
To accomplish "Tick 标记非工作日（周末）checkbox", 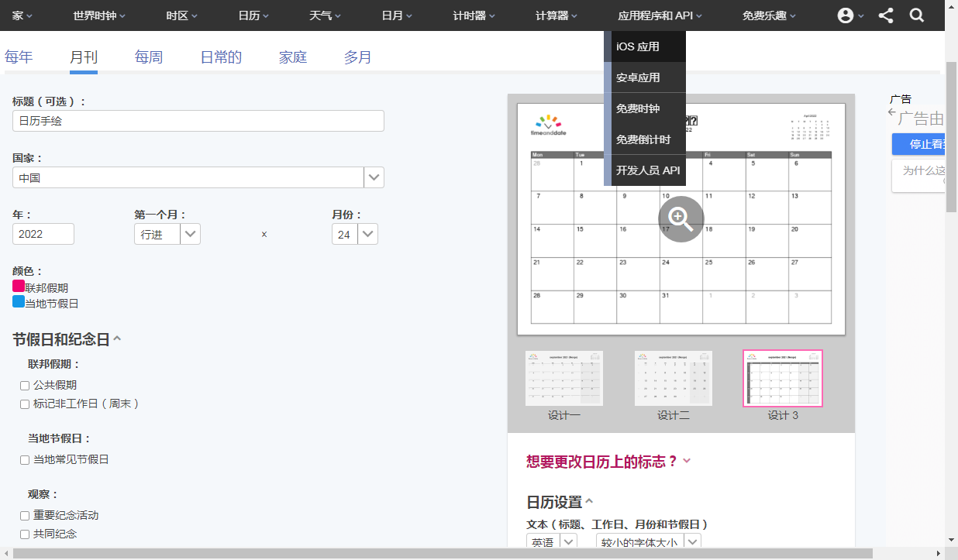I will pyautogui.click(x=25, y=404).
